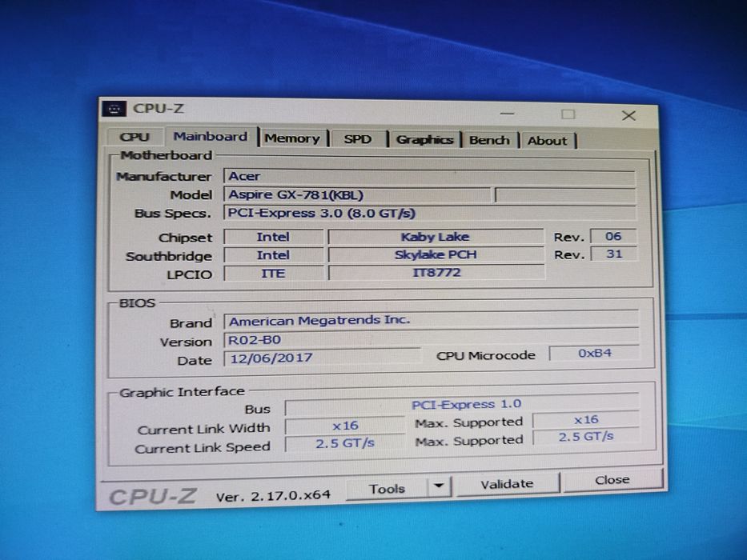Click the Model value Aspire GX-781(KBL)

click(357, 194)
